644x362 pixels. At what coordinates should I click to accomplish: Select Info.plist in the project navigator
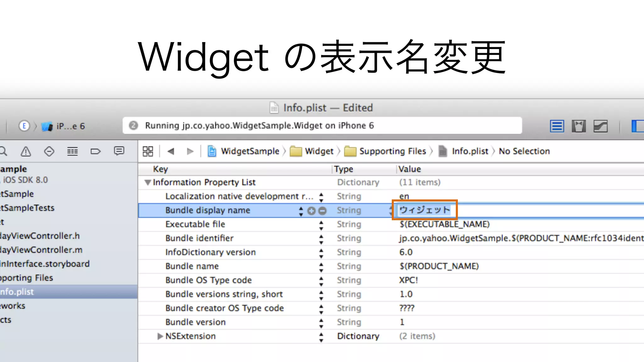(69, 292)
